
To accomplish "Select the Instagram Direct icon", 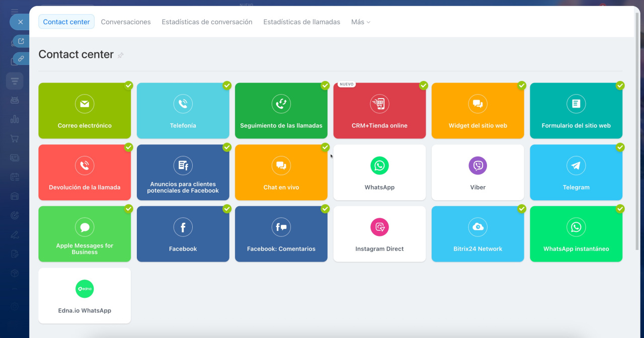I will point(379,227).
